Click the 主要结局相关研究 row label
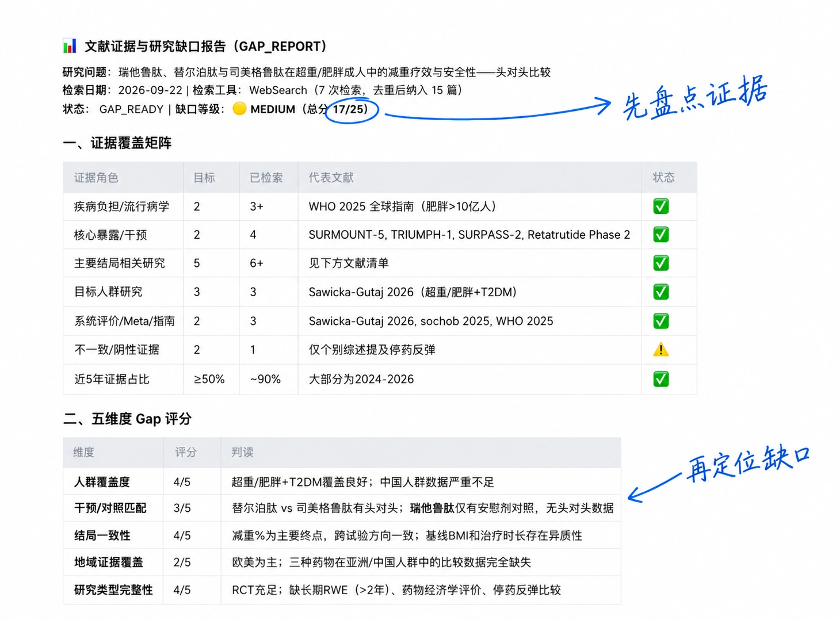The image size is (840, 620). (119, 263)
